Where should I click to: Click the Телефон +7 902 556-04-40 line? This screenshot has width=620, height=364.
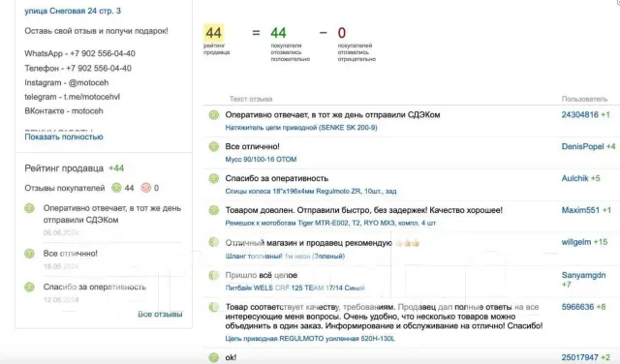[77, 68]
